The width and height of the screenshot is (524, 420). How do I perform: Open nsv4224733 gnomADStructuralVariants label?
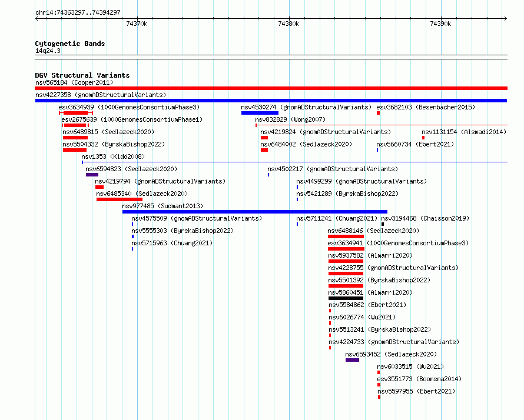pyautogui.click(x=394, y=342)
